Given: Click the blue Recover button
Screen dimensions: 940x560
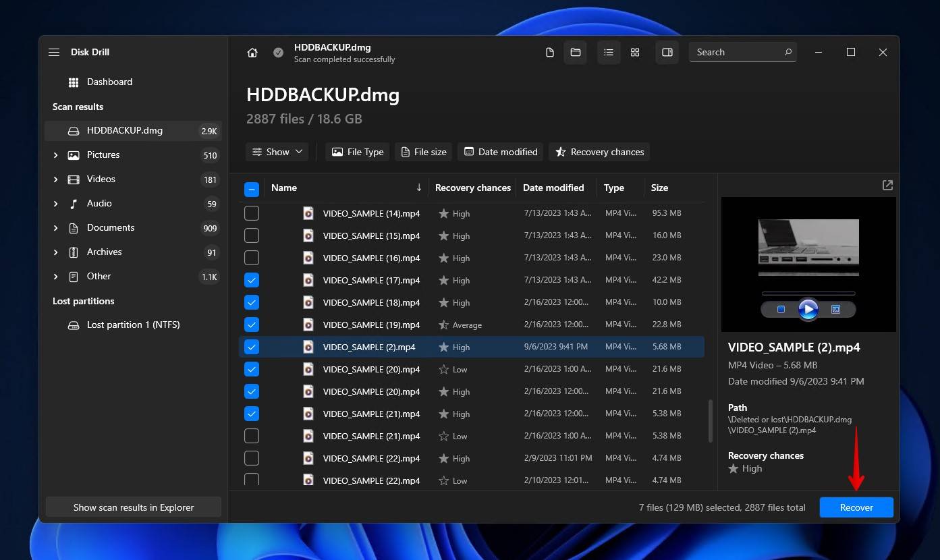Looking at the screenshot, I should coord(856,507).
